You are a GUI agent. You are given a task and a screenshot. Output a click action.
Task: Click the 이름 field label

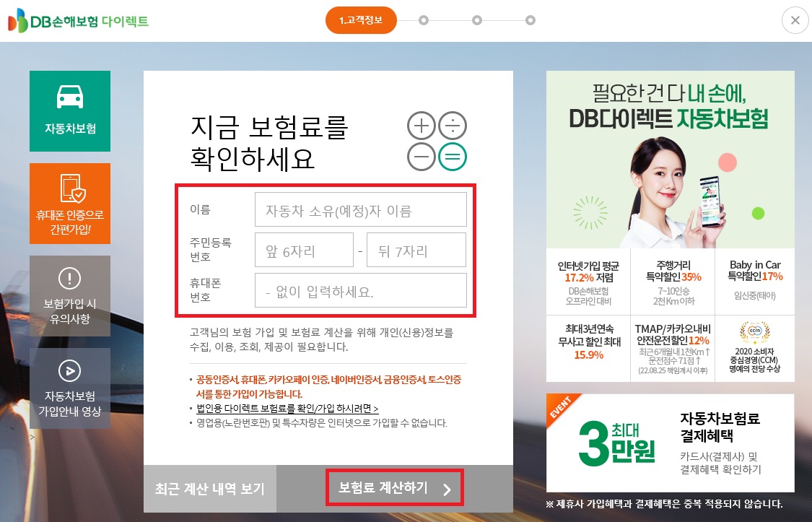coord(201,209)
